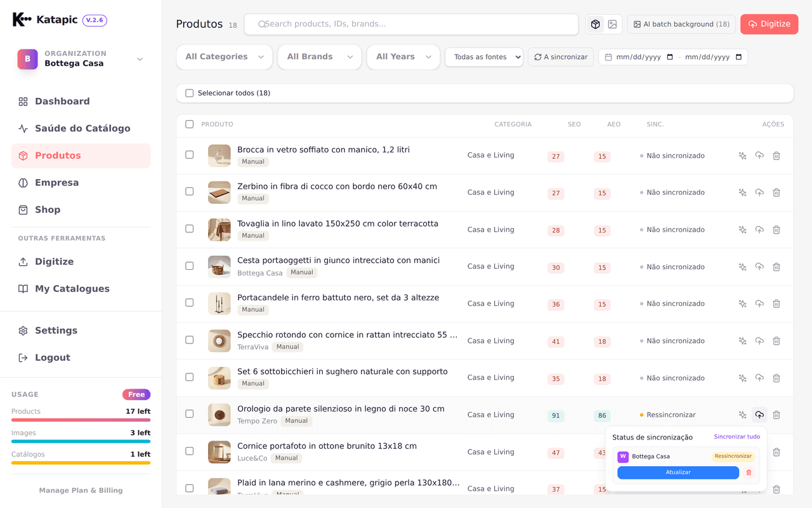Image resolution: width=812 pixels, height=508 pixels.
Task: Open the All Brands dropdown
Action: pos(320,57)
